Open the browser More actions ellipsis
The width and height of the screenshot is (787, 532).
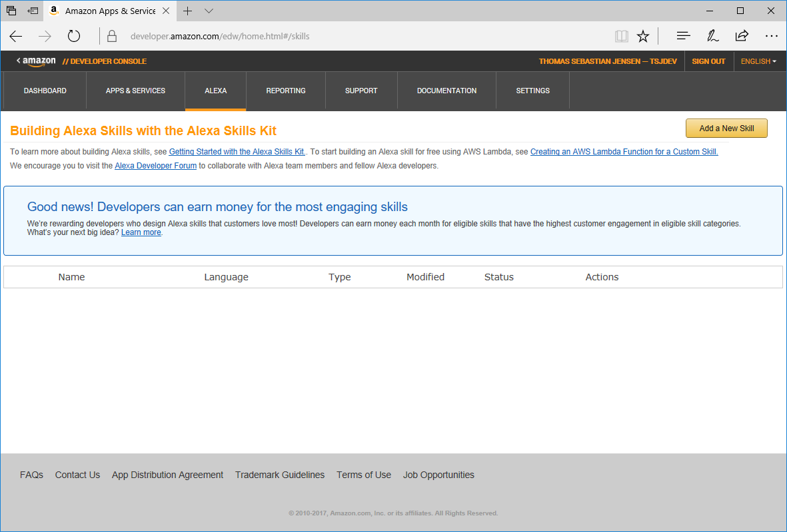pyautogui.click(x=771, y=36)
